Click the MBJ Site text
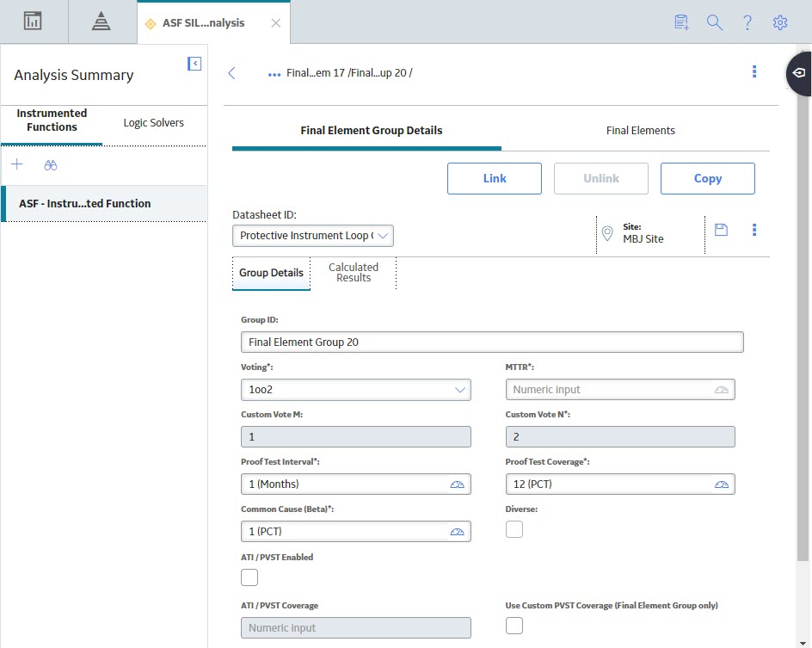Screen dimensions: 812x648 click(643, 238)
